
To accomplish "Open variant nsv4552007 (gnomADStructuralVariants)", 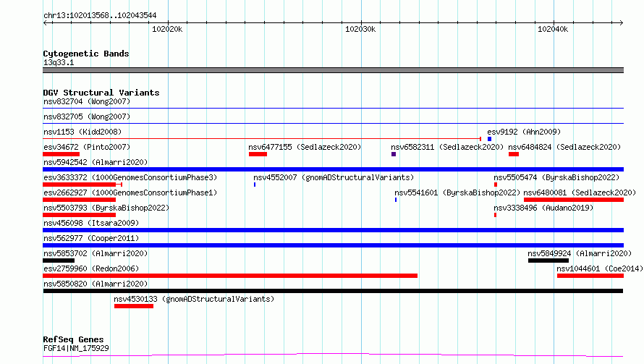I will coord(334,177).
